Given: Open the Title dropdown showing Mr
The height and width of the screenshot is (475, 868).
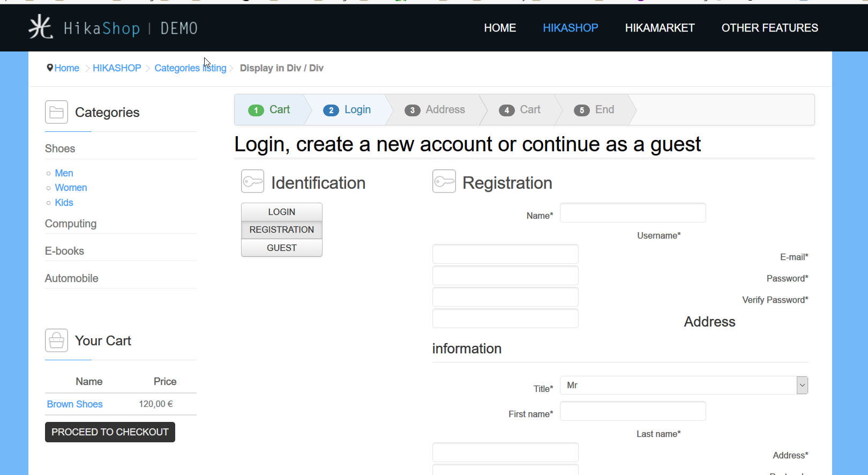Looking at the screenshot, I should 684,385.
